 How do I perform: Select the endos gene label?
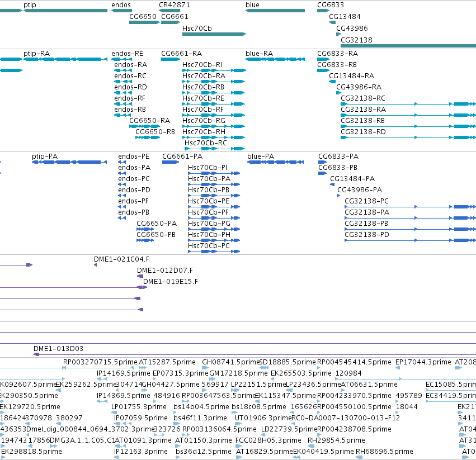click(121, 5)
